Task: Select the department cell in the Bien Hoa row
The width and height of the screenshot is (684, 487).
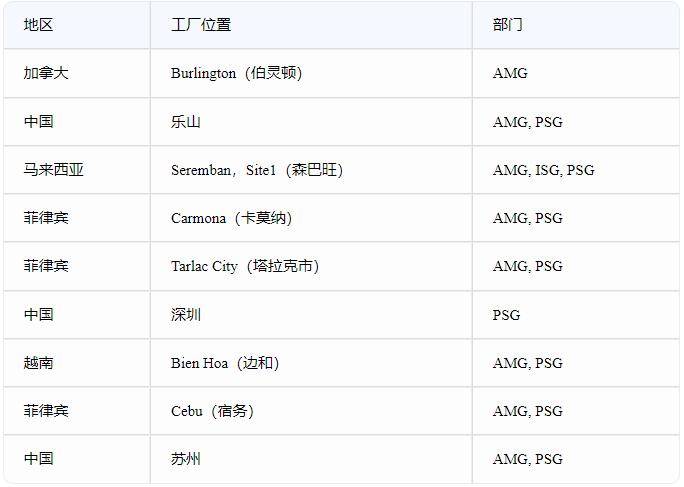Action: click(527, 363)
